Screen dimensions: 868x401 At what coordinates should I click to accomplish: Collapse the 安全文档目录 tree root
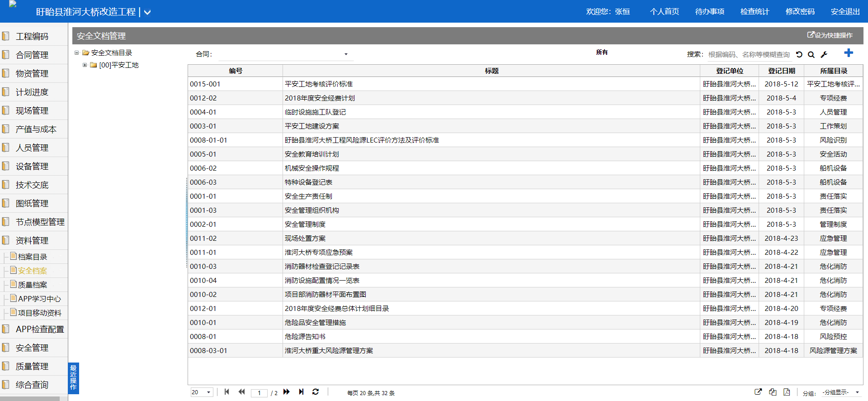point(77,53)
